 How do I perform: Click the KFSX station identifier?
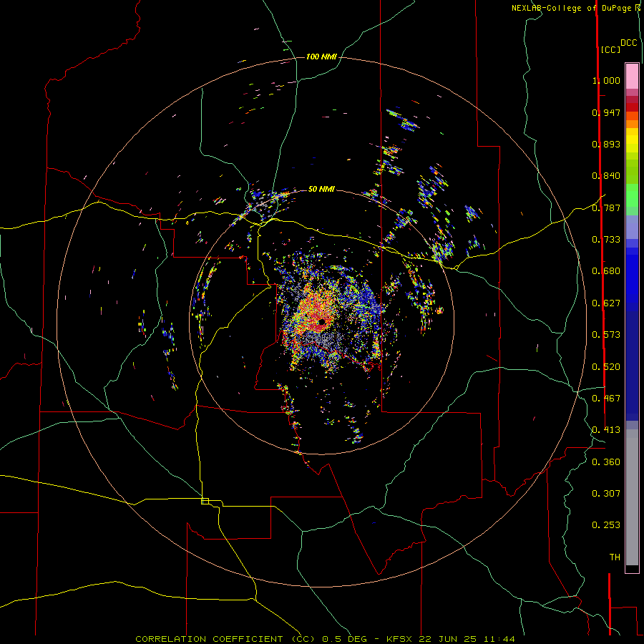pyautogui.click(x=401, y=639)
